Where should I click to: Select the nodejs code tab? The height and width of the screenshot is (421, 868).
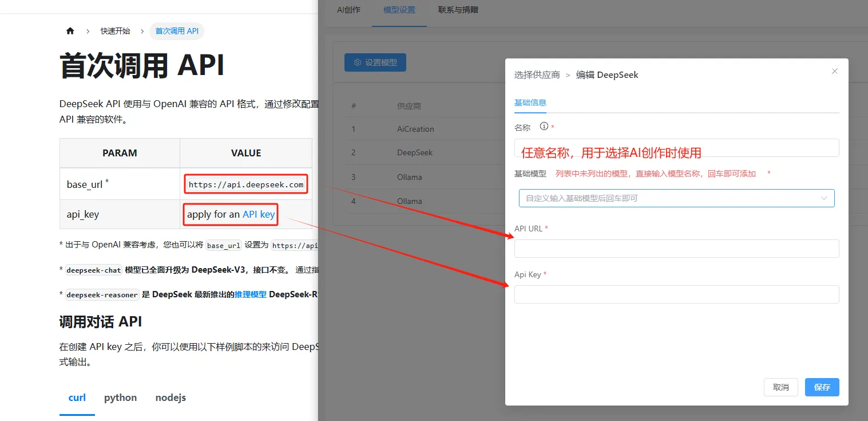(171, 398)
